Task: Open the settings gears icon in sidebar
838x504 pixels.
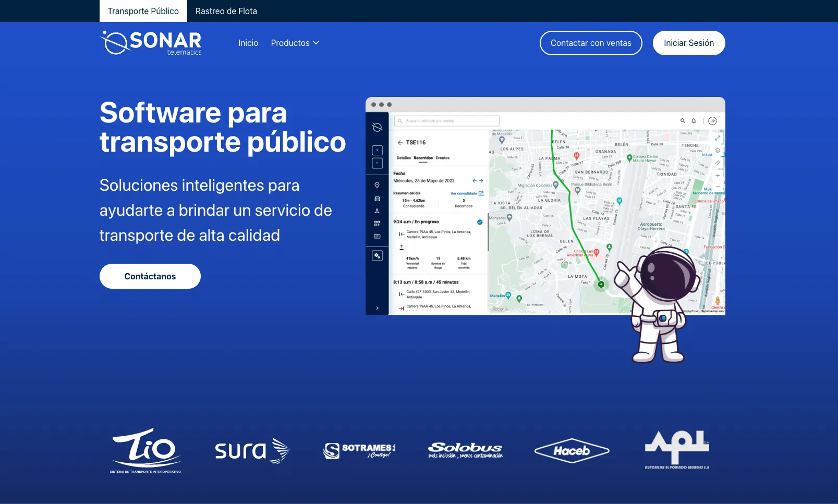Action: (x=377, y=256)
